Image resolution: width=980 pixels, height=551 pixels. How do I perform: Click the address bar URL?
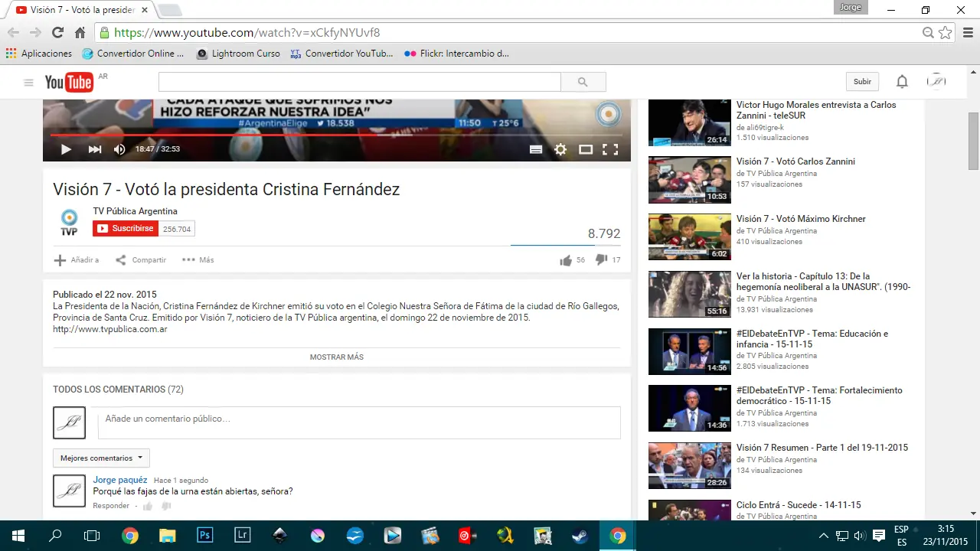pos(247,33)
